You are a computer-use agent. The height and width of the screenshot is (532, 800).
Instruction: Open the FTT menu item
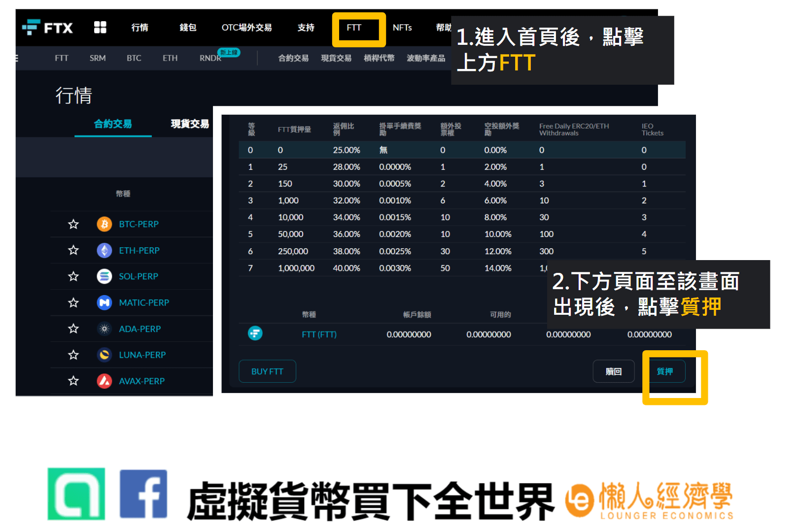click(x=354, y=28)
